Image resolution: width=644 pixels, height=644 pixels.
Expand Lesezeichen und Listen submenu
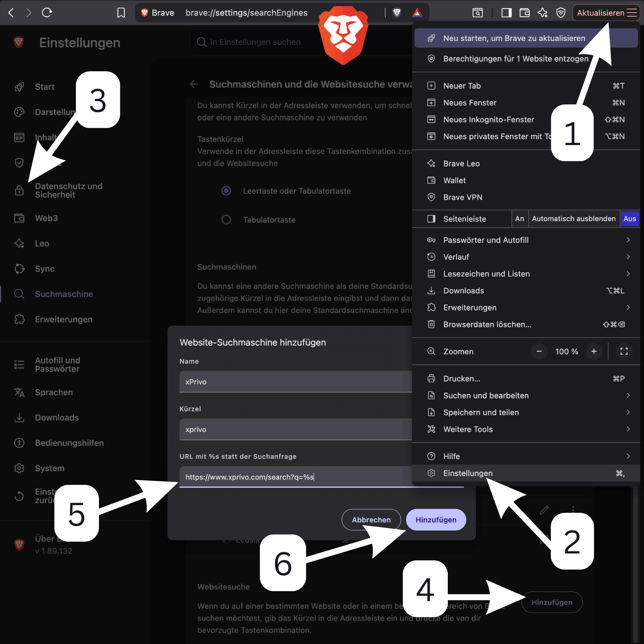tap(526, 274)
